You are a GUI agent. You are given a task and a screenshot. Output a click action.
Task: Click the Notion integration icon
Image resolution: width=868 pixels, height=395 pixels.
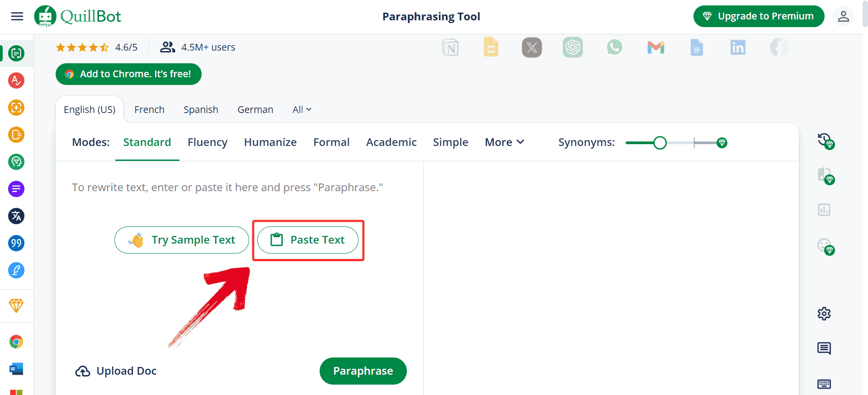(x=450, y=47)
